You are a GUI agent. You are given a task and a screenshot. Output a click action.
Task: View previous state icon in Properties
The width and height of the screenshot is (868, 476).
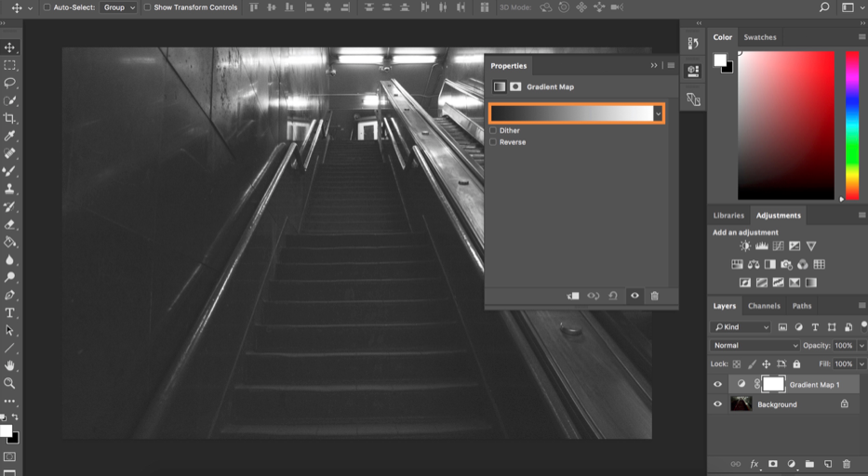(x=593, y=296)
